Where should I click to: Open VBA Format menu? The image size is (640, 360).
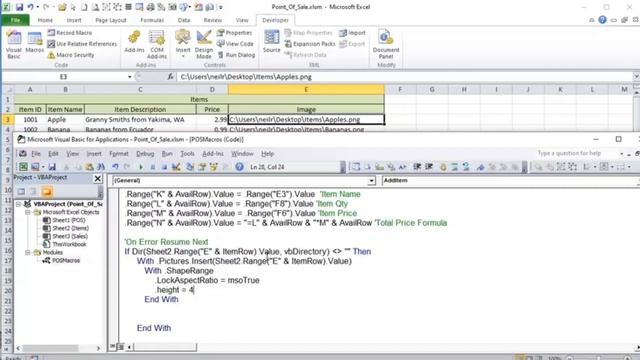click(119, 154)
